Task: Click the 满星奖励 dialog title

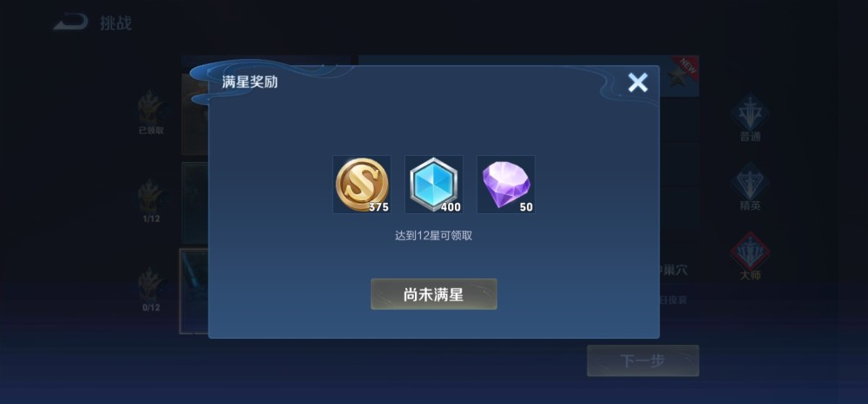Action: pyautogui.click(x=250, y=82)
